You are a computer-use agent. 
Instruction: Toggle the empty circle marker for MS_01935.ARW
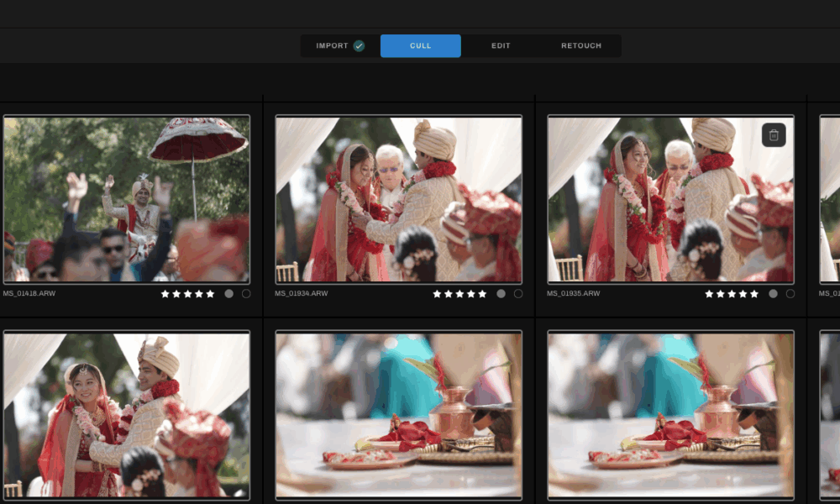[x=790, y=293]
